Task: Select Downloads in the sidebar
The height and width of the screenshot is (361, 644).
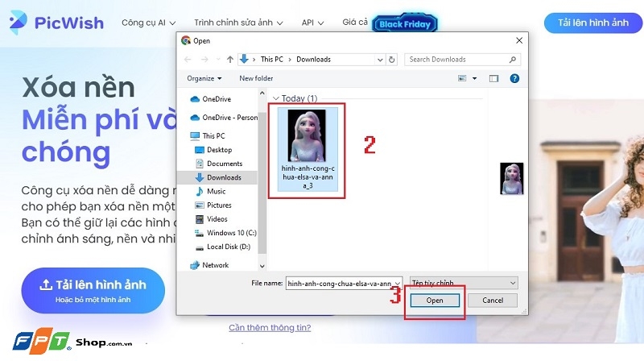Action: (x=218, y=177)
